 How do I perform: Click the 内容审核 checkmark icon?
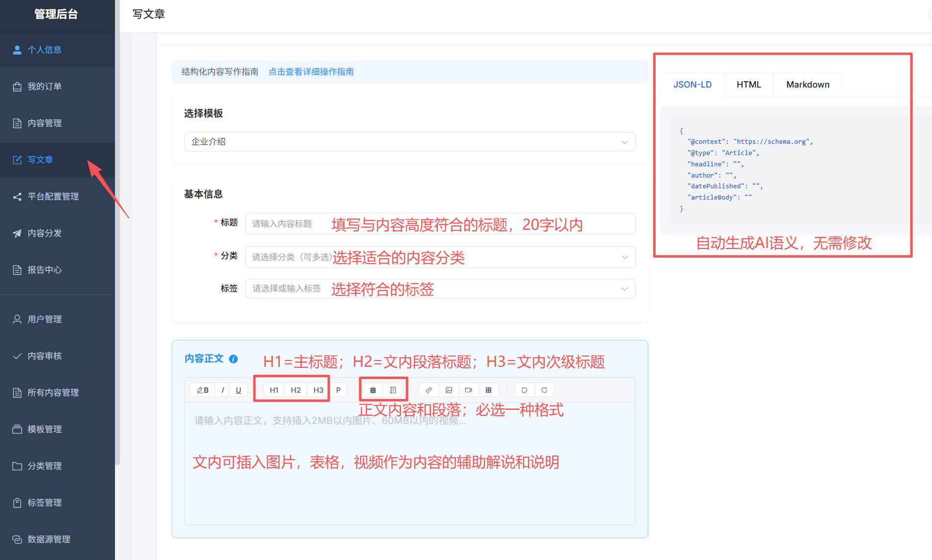click(17, 356)
